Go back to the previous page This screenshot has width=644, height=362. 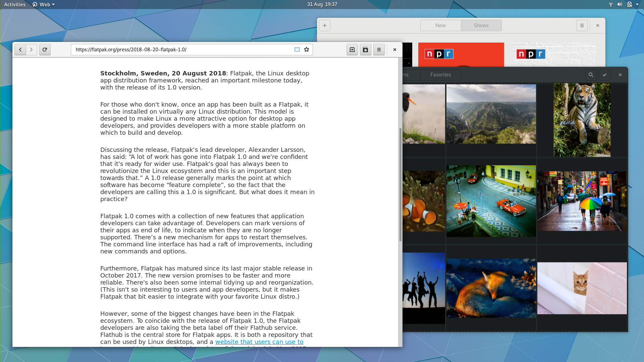pyautogui.click(x=20, y=50)
